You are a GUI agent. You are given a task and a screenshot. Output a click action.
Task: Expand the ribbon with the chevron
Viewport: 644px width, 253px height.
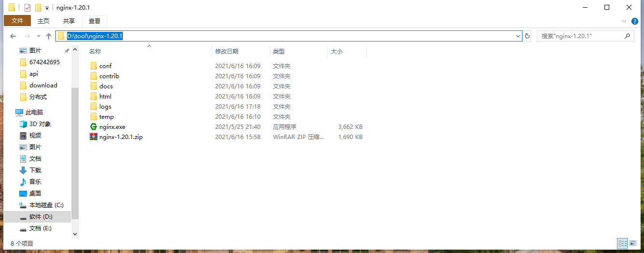point(624,21)
